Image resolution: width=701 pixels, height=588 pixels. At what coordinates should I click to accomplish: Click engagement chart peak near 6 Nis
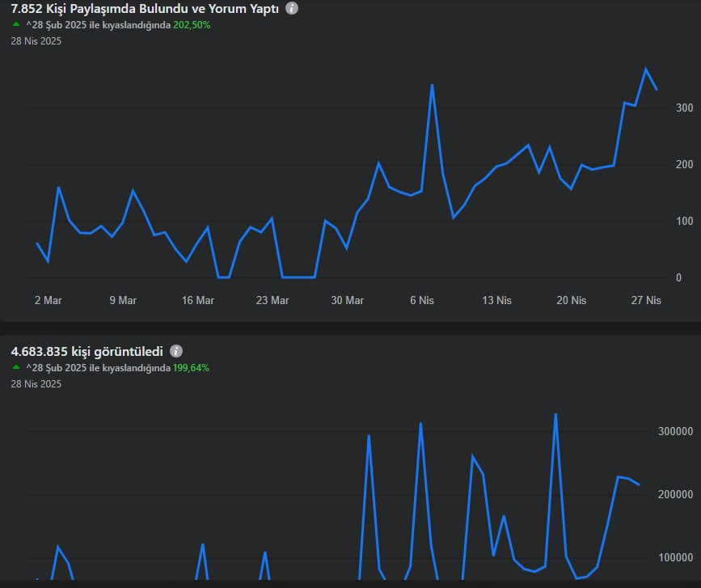pos(432,86)
